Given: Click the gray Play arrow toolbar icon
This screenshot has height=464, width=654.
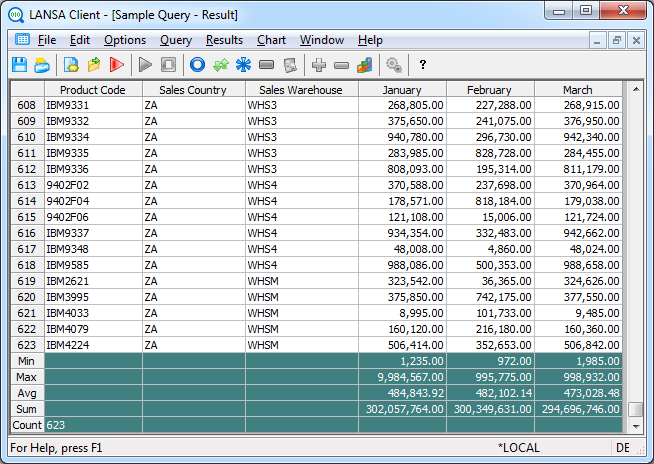Looking at the screenshot, I should 146,65.
